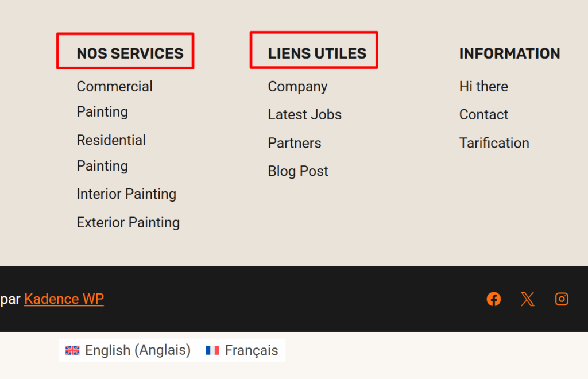Click the Hi there link under Information

pyautogui.click(x=483, y=86)
